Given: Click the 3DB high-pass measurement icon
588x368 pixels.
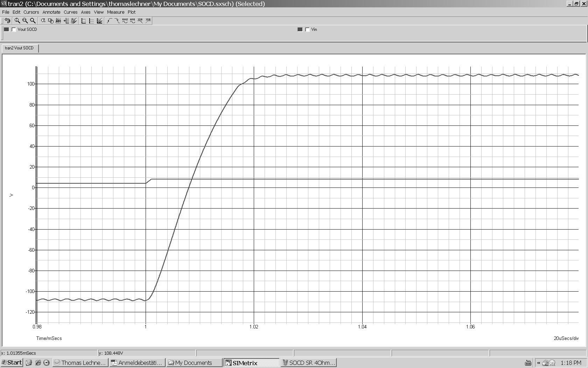Looking at the screenshot, I should (x=148, y=21).
